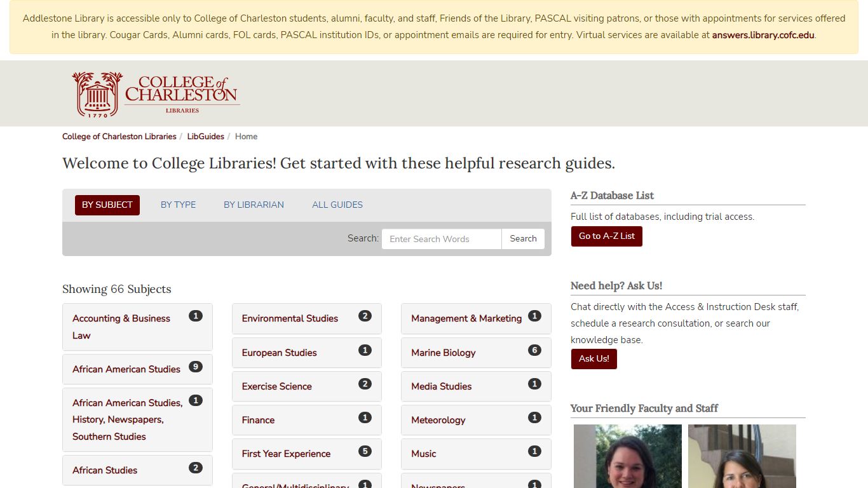Click the Showing 66 Subjects text
Screen dimensions: 868x488
click(117, 289)
